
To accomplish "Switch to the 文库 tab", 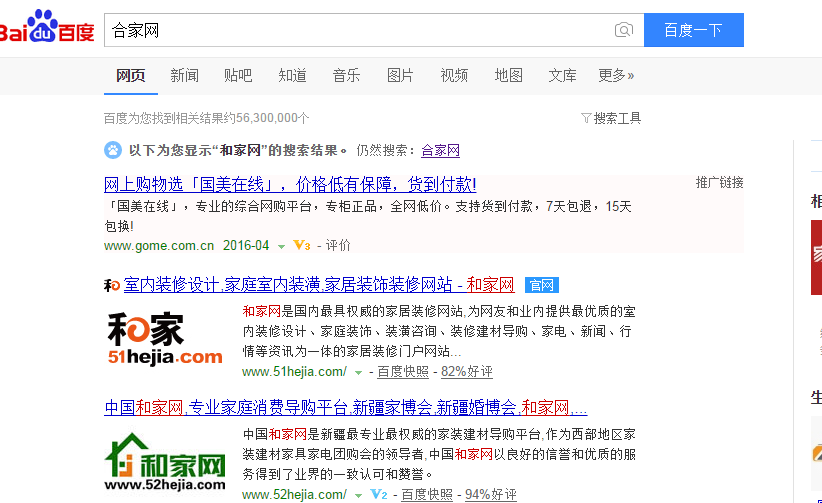I will [563, 76].
